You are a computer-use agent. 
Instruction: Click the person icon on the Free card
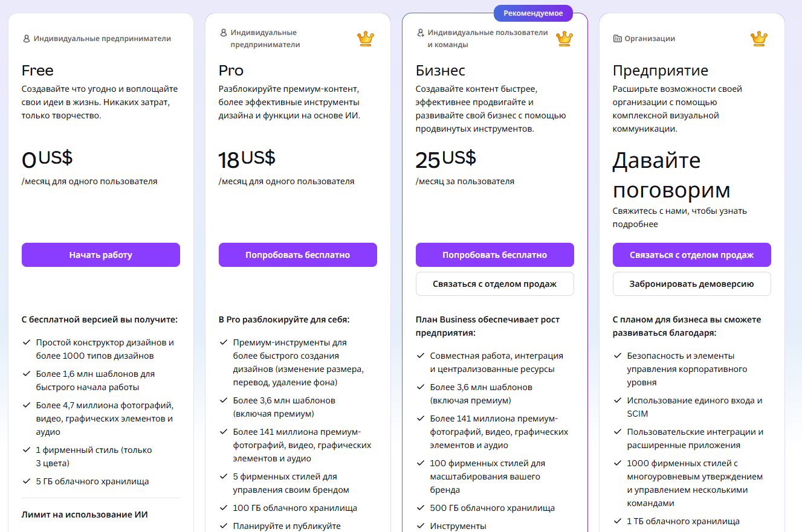[25, 38]
